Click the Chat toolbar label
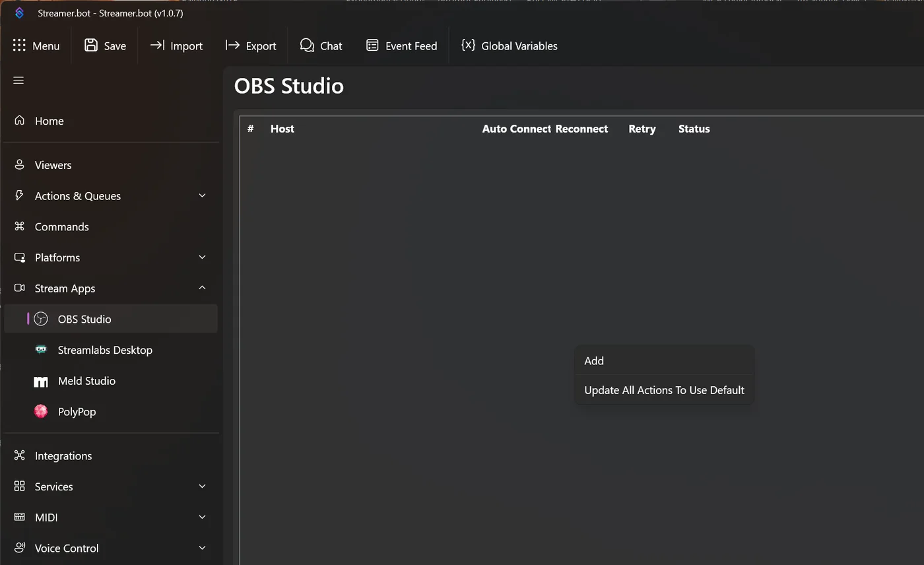 pyautogui.click(x=331, y=46)
